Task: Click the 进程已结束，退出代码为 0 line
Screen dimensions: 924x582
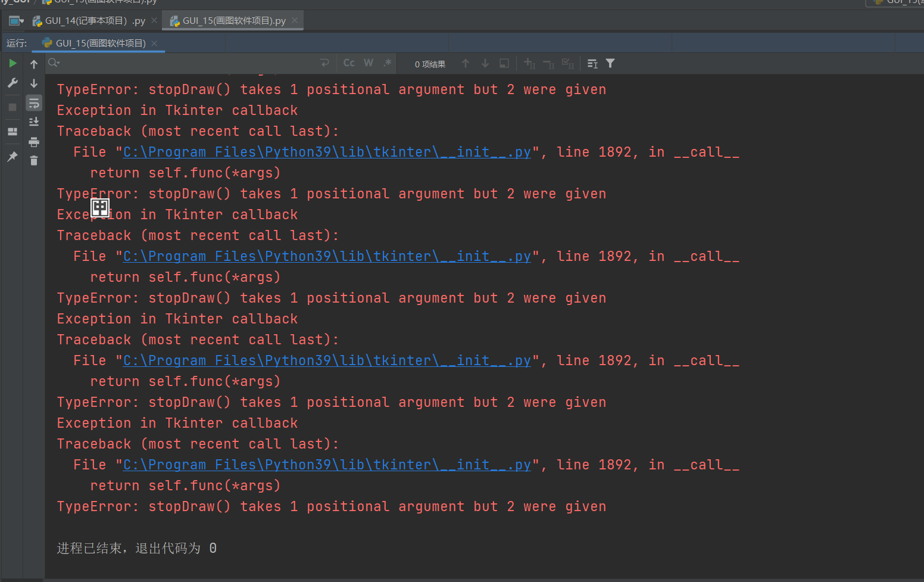Action: pos(137,548)
